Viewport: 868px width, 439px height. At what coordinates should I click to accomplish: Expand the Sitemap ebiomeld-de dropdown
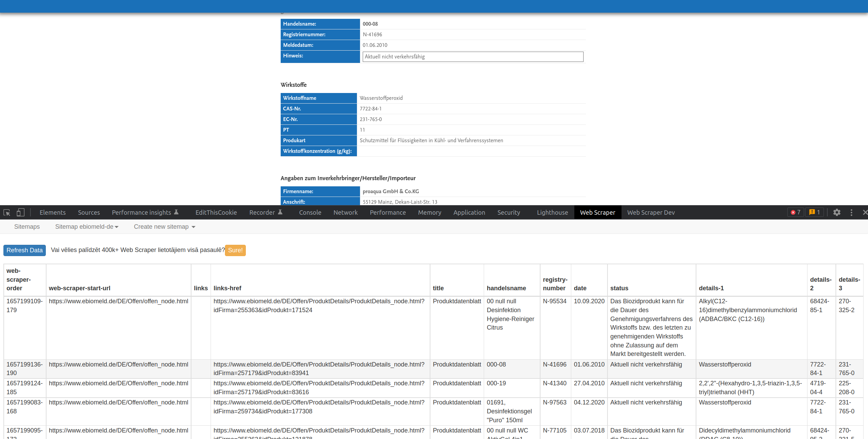(x=86, y=227)
